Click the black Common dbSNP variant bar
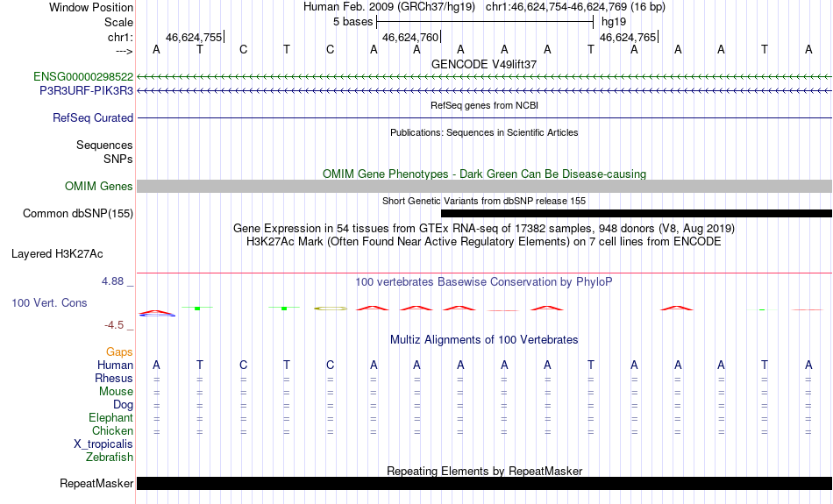 (637, 214)
